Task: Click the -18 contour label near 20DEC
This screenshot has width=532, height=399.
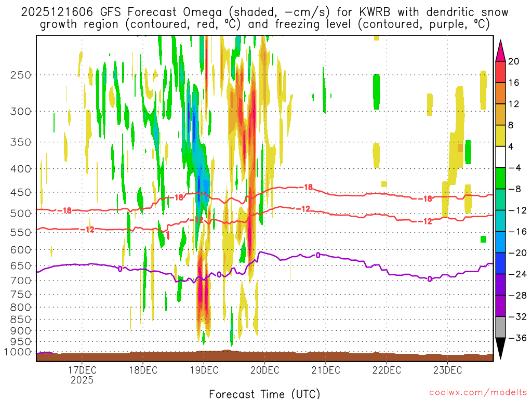Action: (x=305, y=187)
